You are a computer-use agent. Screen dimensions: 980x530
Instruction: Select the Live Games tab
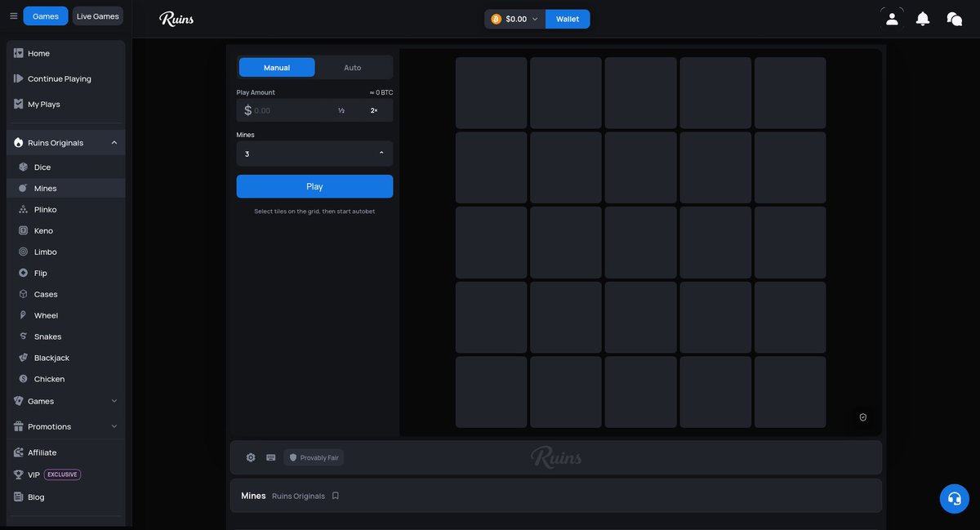tap(97, 16)
